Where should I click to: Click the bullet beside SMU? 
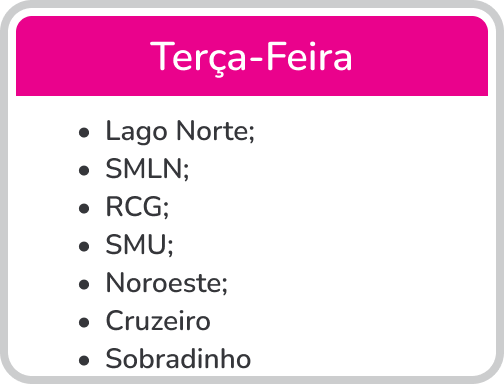(x=84, y=247)
